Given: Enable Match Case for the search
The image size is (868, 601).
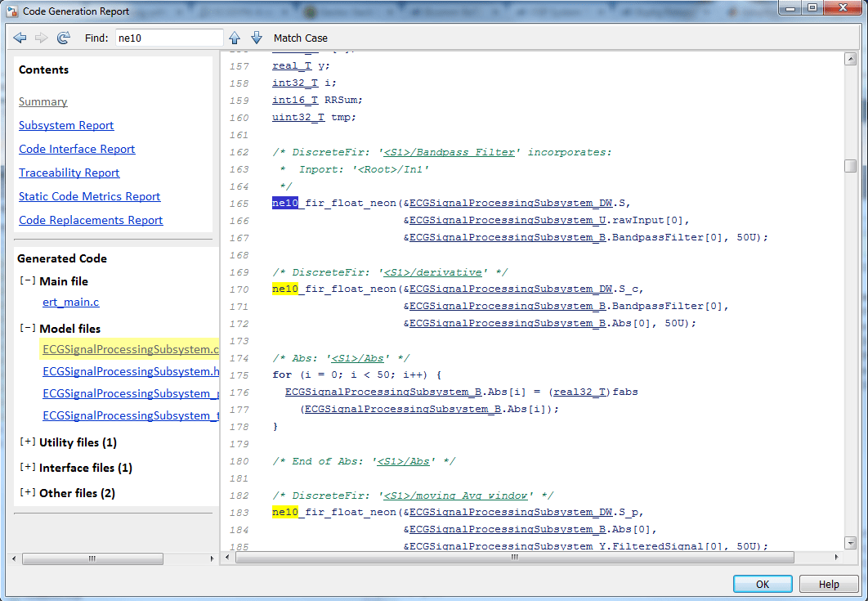Looking at the screenshot, I should coord(301,38).
